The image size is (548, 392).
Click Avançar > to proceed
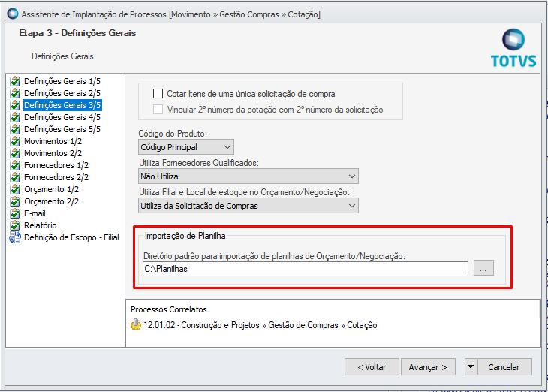pos(428,366)
